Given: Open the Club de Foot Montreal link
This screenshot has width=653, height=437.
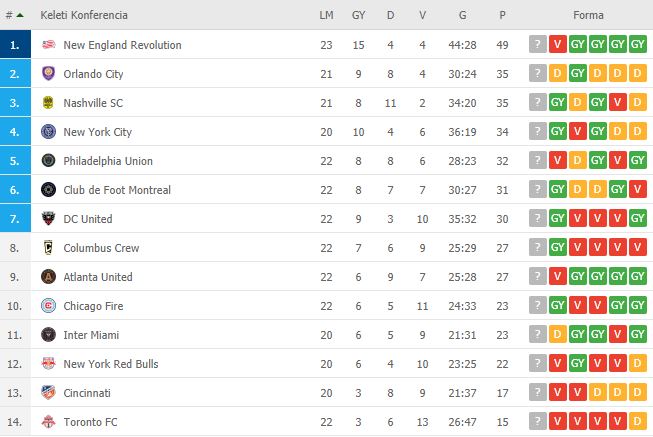Looking at the screenshot, I should coord(117,190).
